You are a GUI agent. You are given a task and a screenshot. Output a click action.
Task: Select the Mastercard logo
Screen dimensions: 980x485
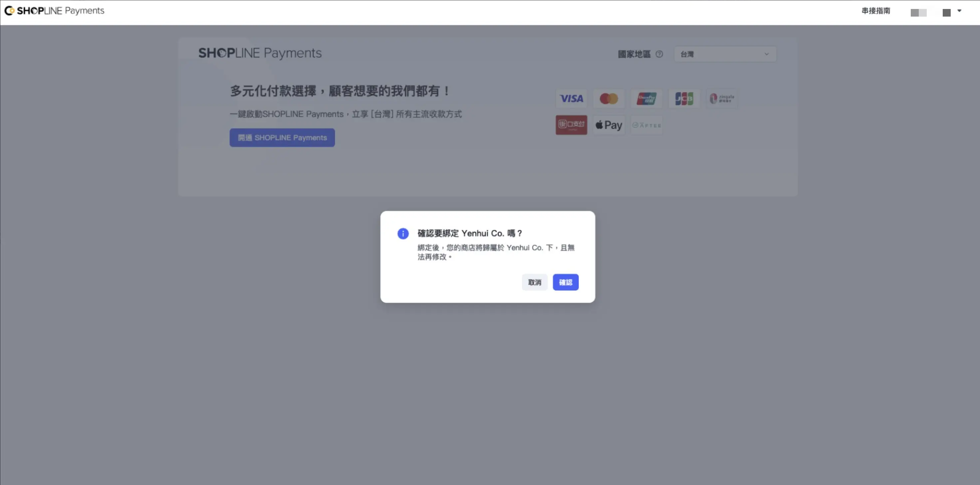pyautogui.click(x=609, y=99)
